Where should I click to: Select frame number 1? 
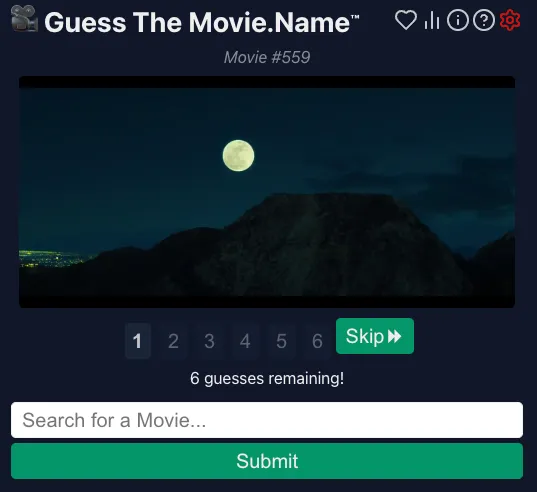click(x=138, y=341)
